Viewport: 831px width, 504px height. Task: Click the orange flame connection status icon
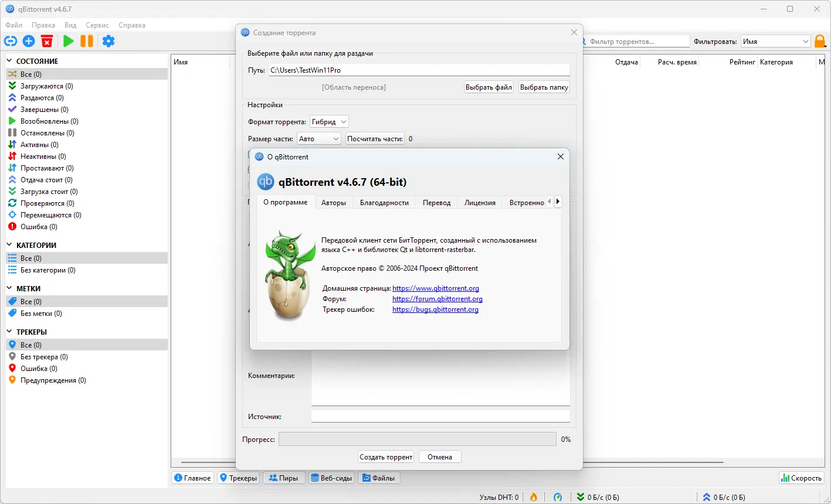click(x=534, y=497)
